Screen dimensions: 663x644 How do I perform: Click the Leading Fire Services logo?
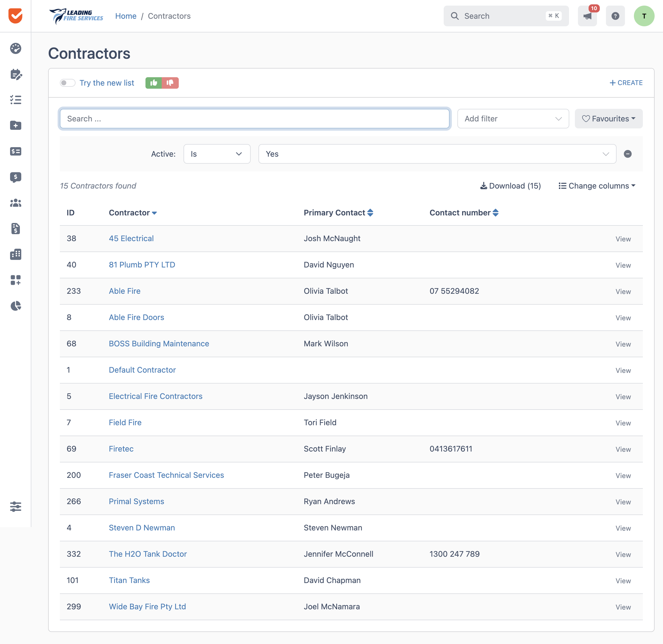point(76,16)
